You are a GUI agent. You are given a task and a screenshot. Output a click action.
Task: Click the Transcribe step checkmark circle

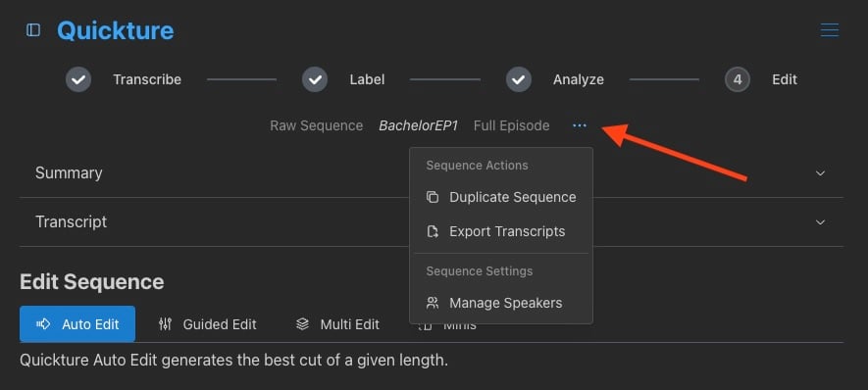[78, 79]
